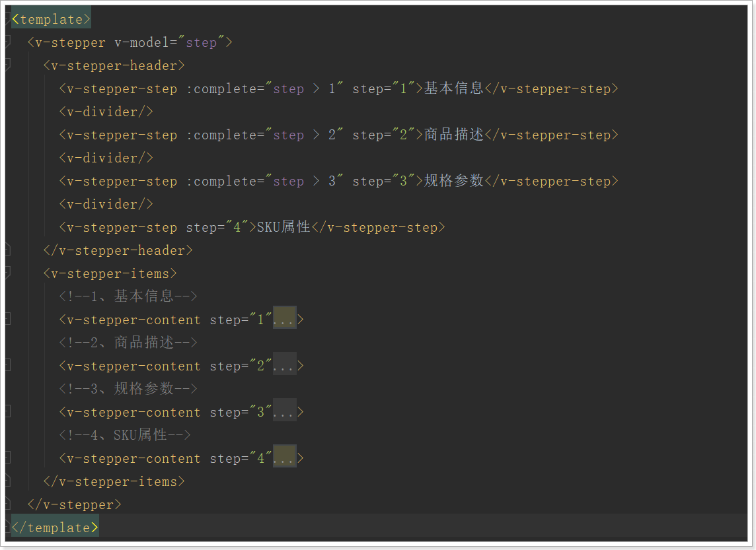This screenshot has width=756, height=550.
Task: Expand the folded ellipsis after step="2"
Action: coord(284,366)
